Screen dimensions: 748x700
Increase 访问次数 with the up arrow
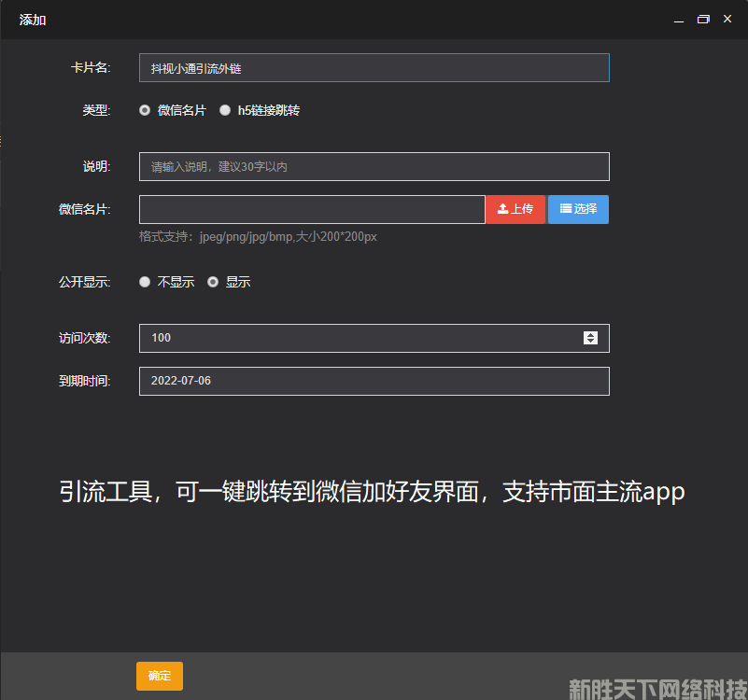[x=590, y=334]
